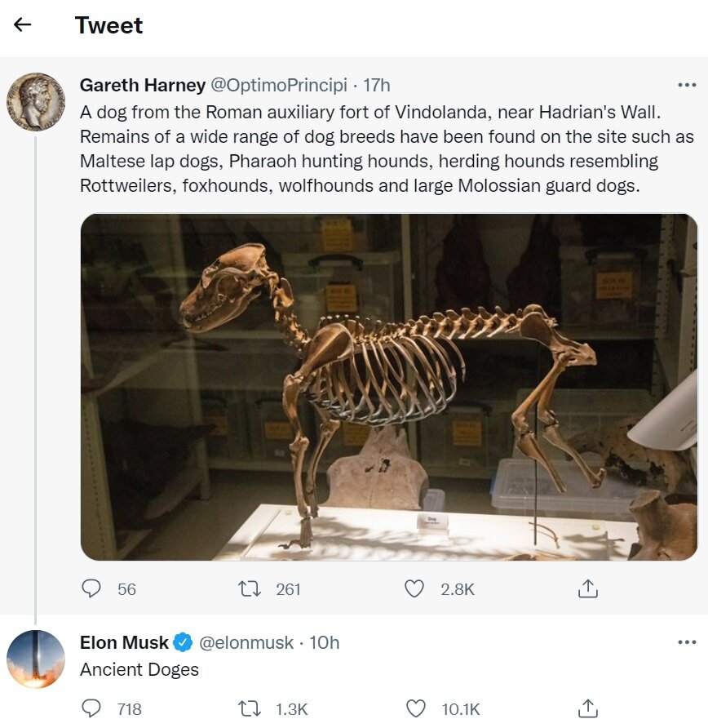Viewport: 708px width, 728px height.
Task: Reply to Gareth Harney's tweet
Action: click(93, 588)
